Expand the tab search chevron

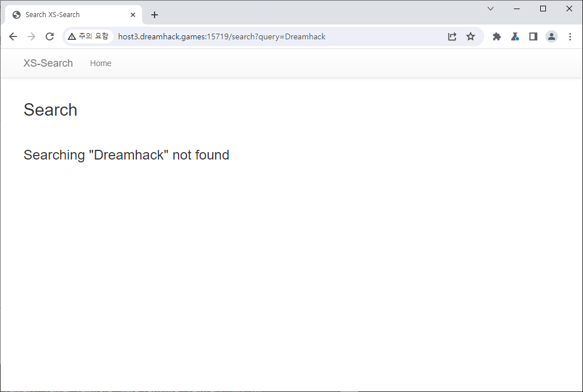491,9
